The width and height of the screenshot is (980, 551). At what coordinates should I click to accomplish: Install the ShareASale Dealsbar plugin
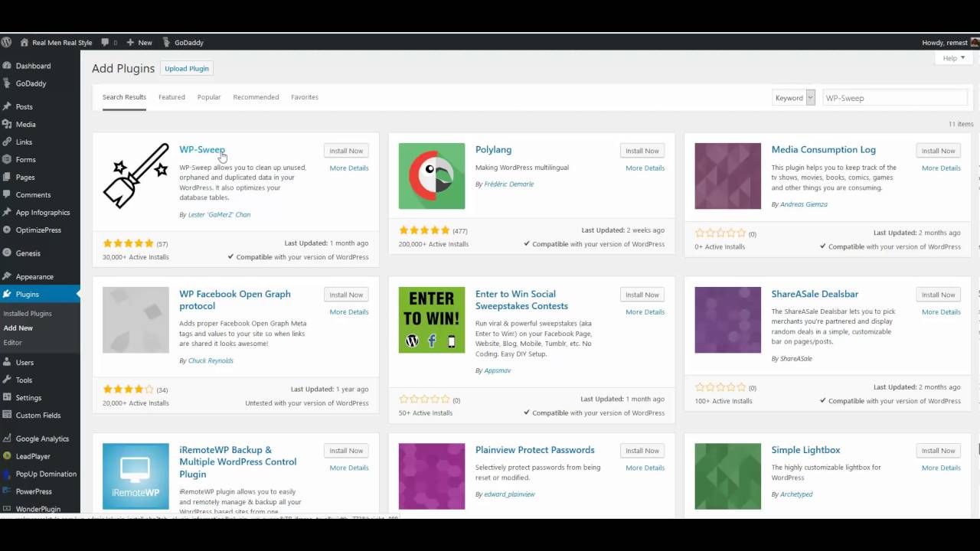click(938, 295)
